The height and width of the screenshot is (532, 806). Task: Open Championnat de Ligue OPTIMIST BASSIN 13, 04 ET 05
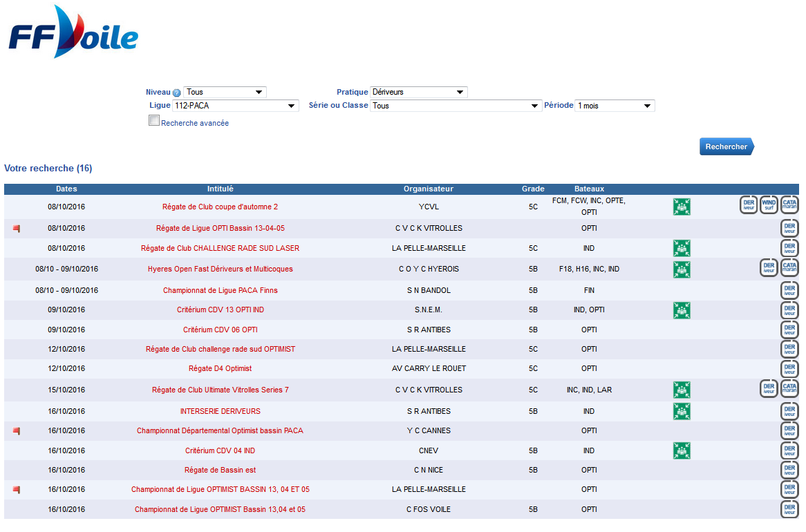point(220,490)
